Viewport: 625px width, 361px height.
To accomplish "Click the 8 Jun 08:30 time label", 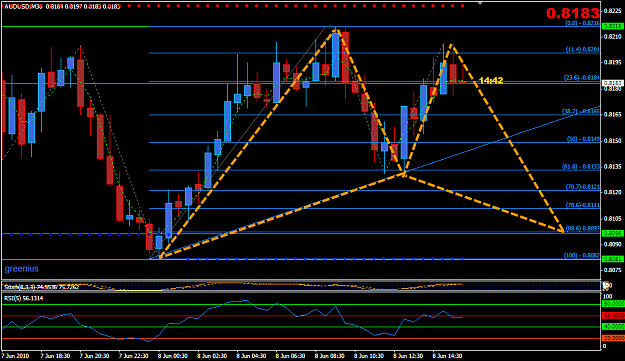I will [330, 355].
